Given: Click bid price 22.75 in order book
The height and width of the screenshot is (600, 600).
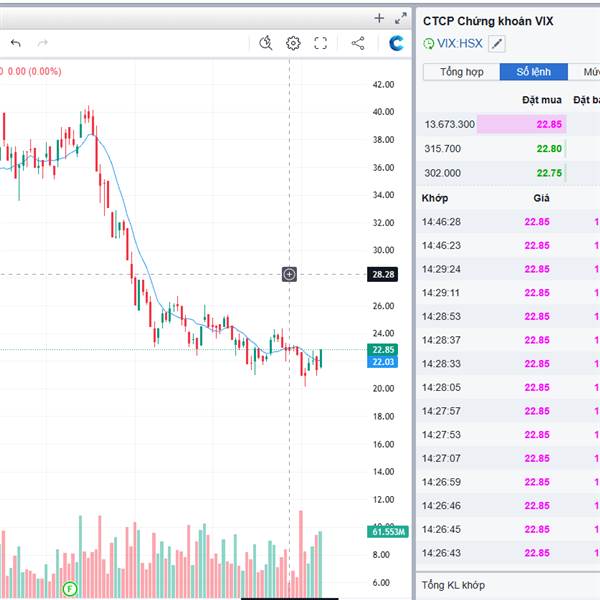Looking at the screenshot, I should (548, 172).
